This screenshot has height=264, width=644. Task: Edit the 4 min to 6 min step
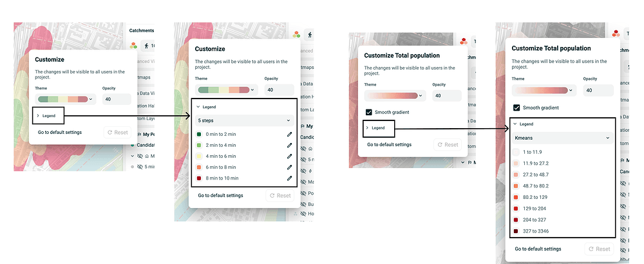pos(290,156)
